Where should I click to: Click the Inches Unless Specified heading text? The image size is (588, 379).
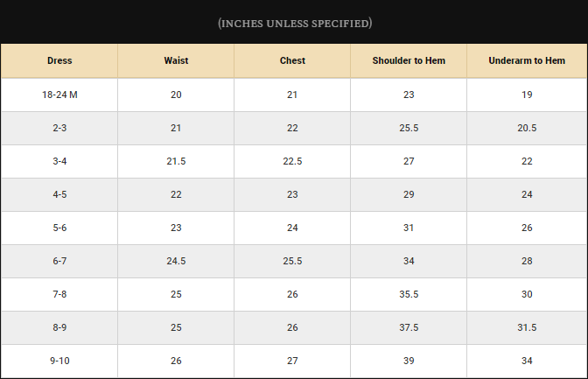[295, 24]
